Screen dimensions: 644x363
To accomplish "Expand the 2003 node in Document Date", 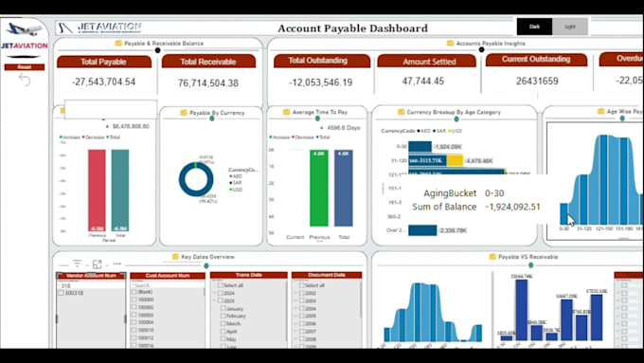I will tap(295, 300).
